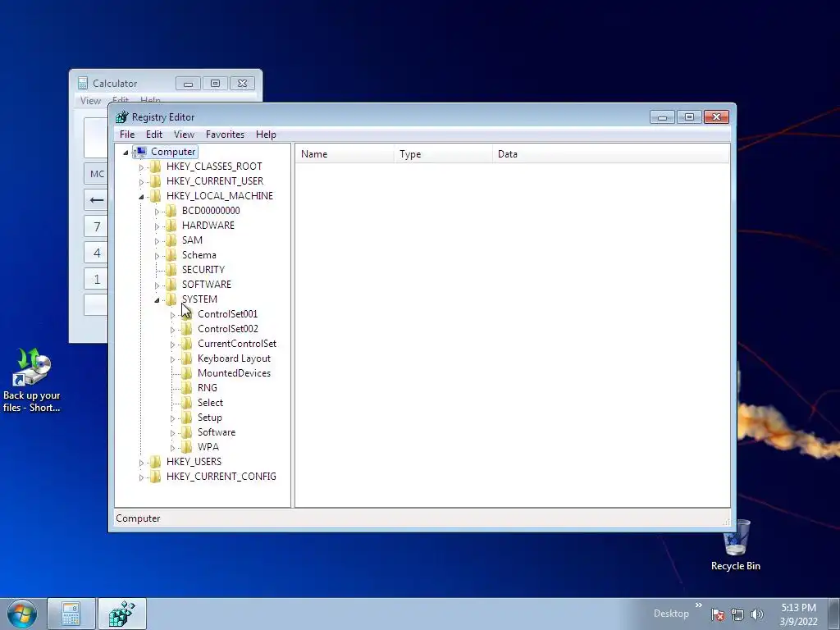The image size is (840, 630).
Task: Click the Setup folder icon
Action: point(186,418)
